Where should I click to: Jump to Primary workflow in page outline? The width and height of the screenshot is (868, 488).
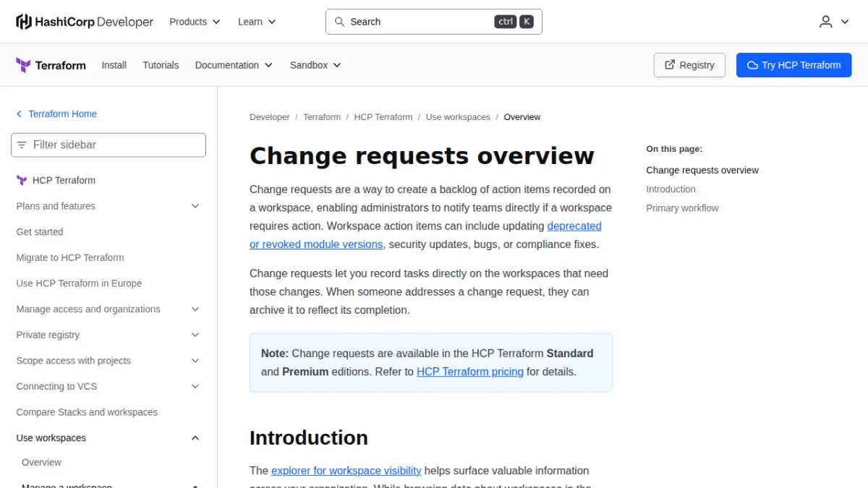(x=682, y=208)
